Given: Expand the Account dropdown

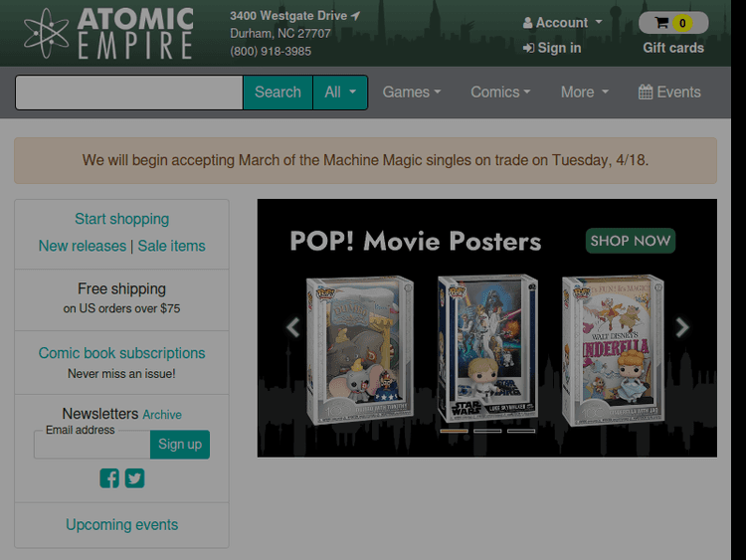Looking at the screenshot, I should 562,22.
